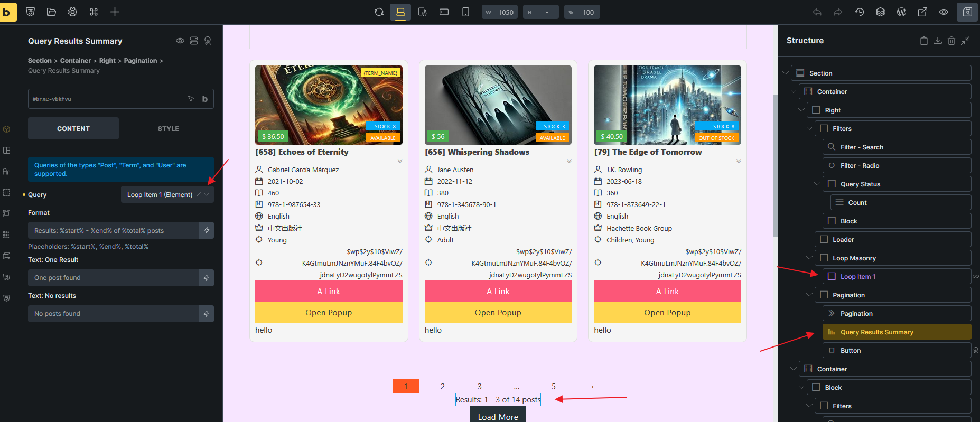Viewport: 980px width, 422px height.
Task: Delete structure using the trash icon
Action: (x=951, y=41)
